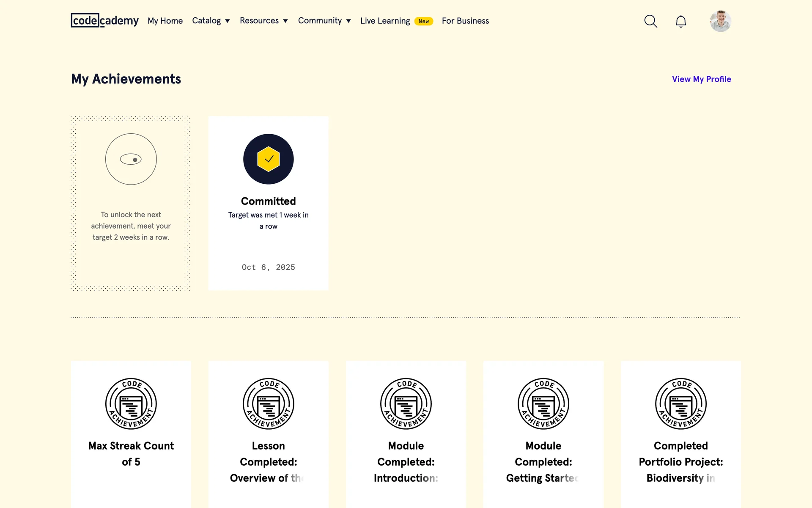Open the notifications bell

pos(680,21)
